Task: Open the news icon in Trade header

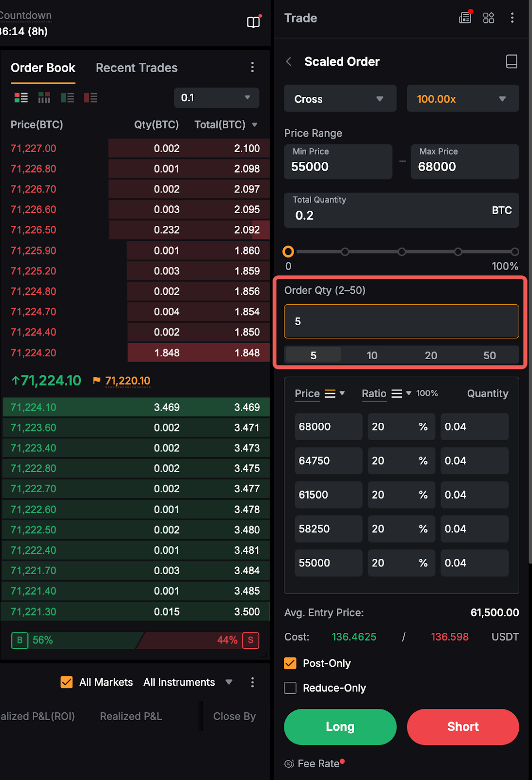Action: pos(465,18)
